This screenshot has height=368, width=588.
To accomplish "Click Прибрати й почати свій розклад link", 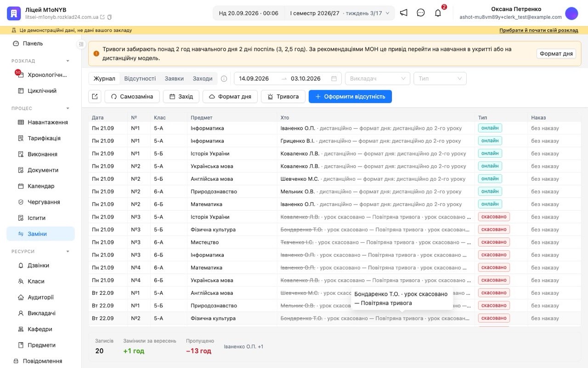I will tap(539, 30).
